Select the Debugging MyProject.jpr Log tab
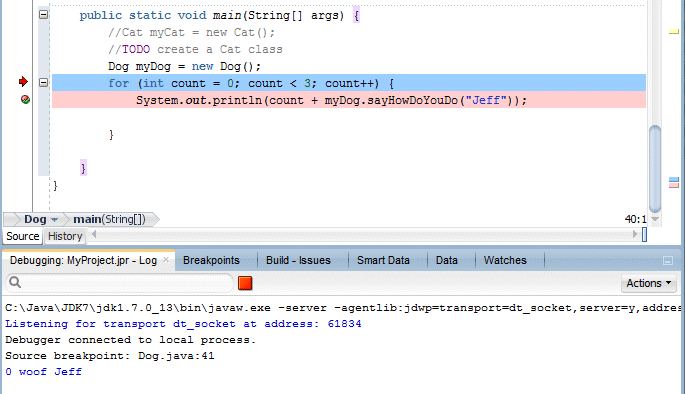This screenshot has width=685, height=394. 83,260
